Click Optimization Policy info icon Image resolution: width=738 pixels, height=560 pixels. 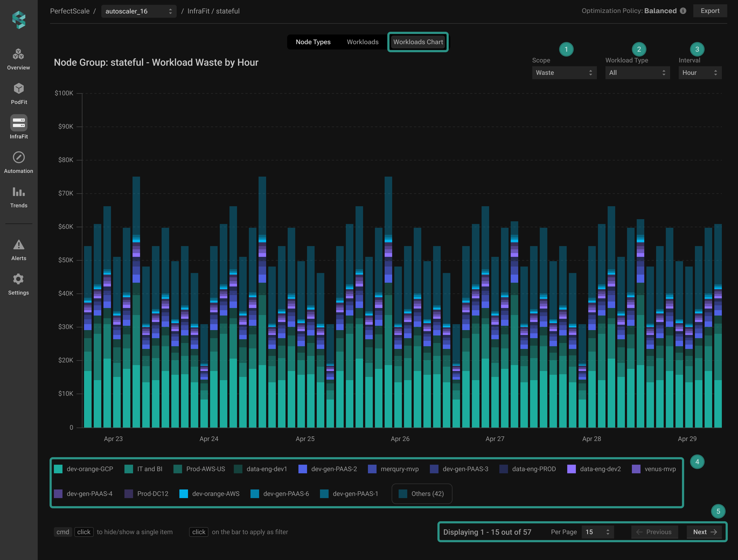[x=683, y=11]
